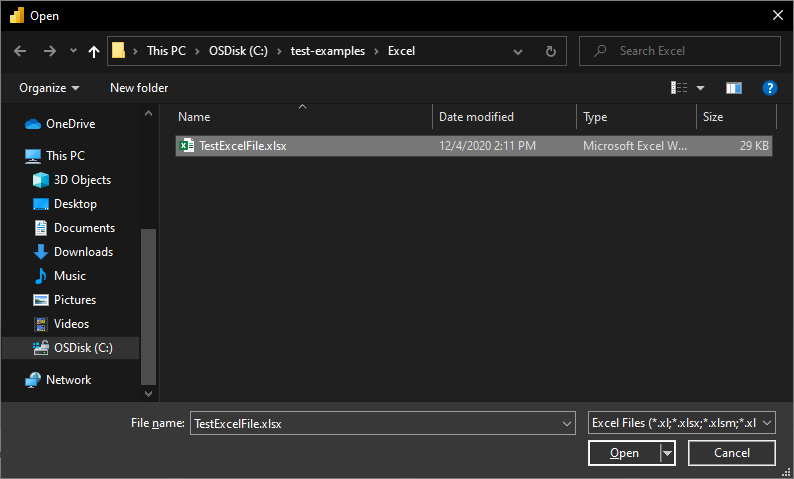Sort files by Type column
The width and height of the screenshot is (794, 479).
tap(595, 117)
